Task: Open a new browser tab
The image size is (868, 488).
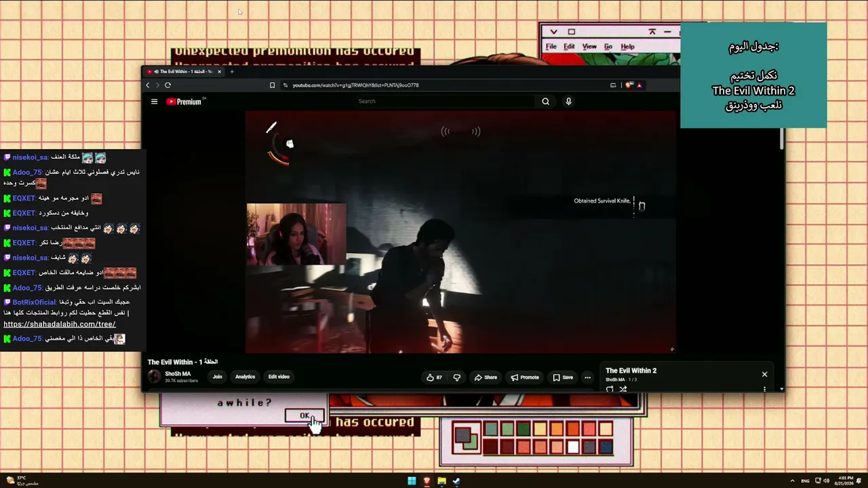Action: [232, 71]
